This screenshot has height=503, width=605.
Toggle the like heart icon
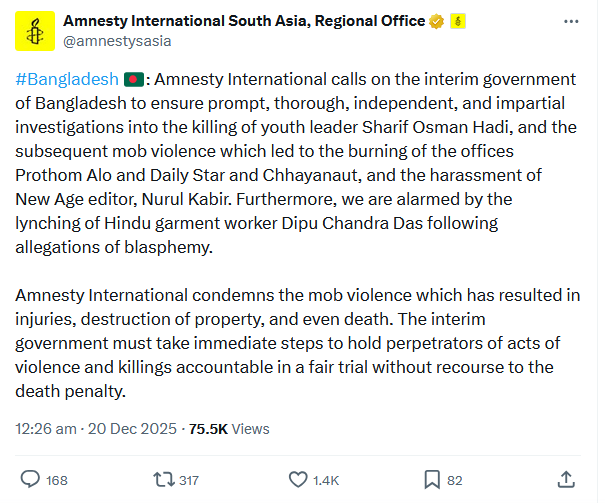297,479
